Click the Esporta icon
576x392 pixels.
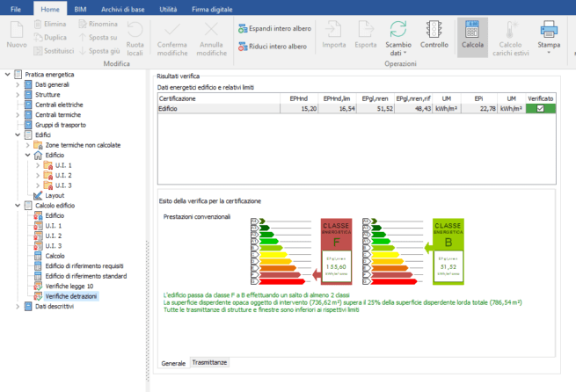366,29
